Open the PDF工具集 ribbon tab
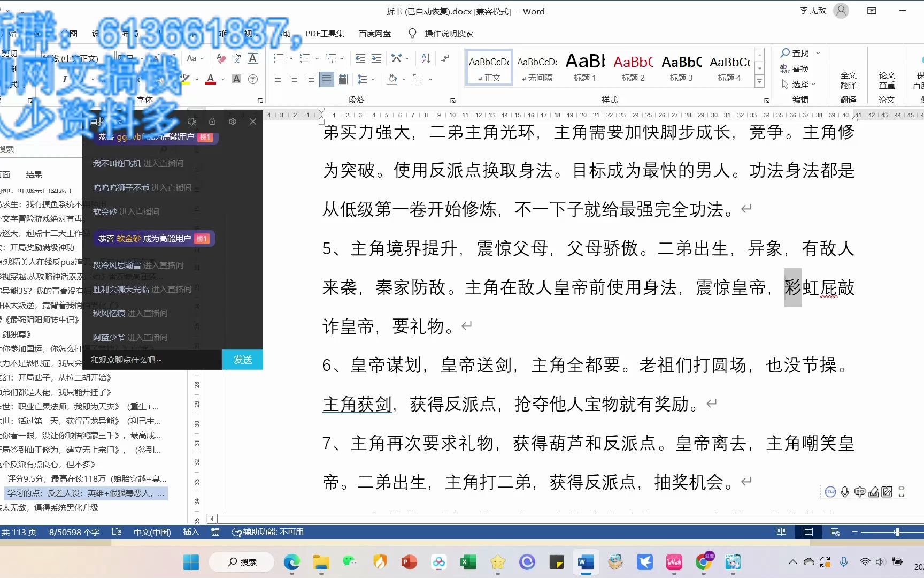Image resolution: width=924 pixels, height=578 pixels. point(325,33)
